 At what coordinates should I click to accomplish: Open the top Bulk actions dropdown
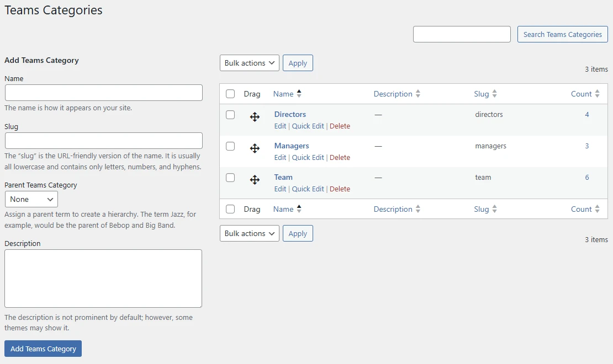(x=249, y=62)
